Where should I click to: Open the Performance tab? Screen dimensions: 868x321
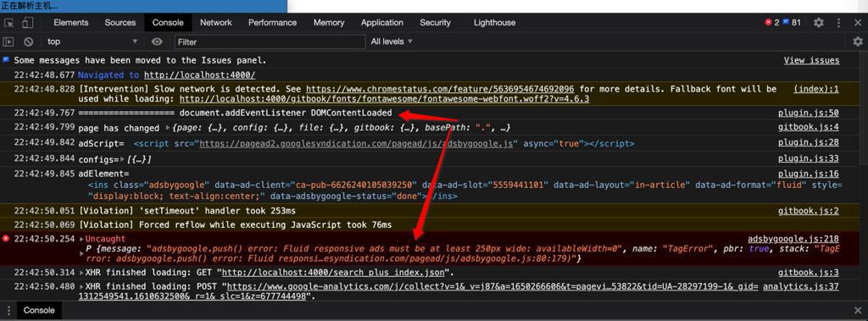[x=272, y=23]
